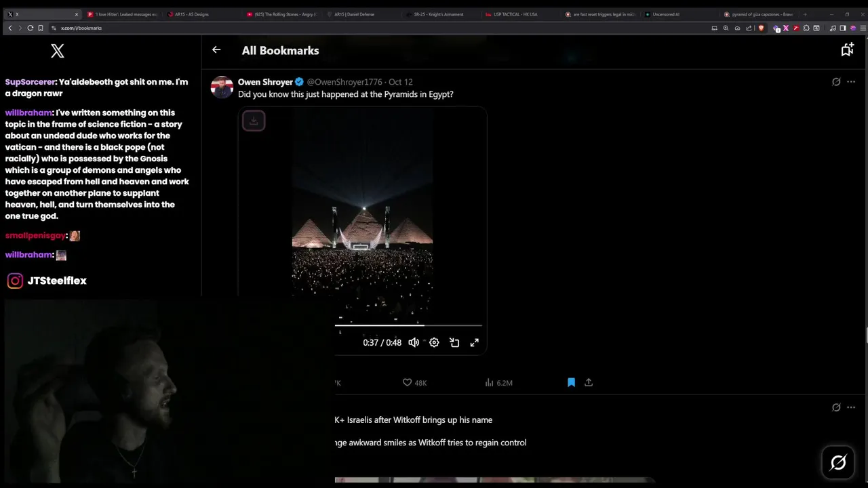Seek on the video progress bar
The image size is (868, 488).
click(x=408, y=325)
